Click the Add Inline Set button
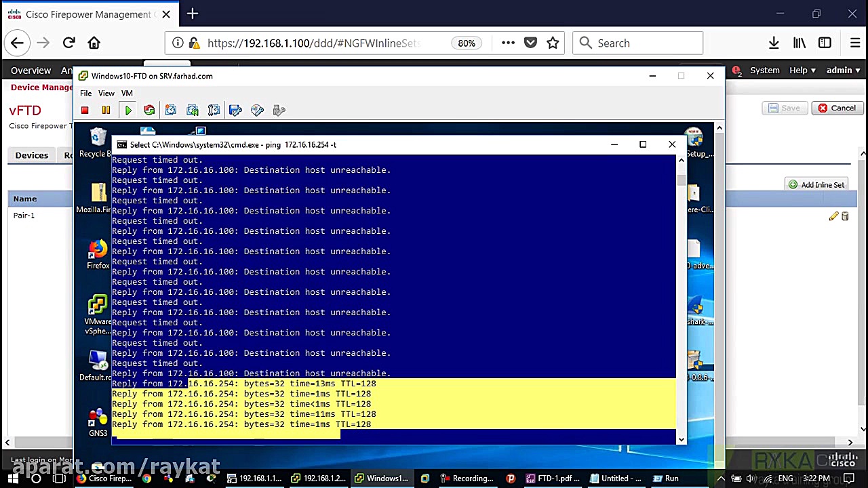Image resolution: width=868 pixels, height=488 pixels. (816, 184)
